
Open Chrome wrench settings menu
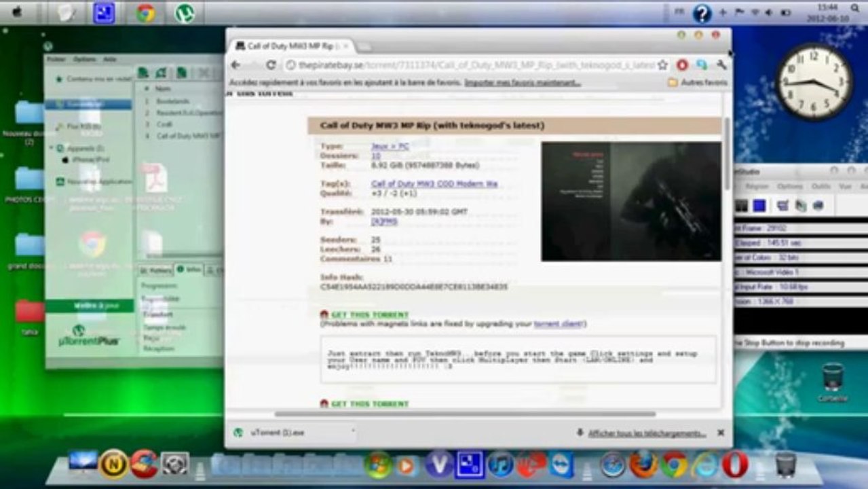click(x=721, y=65)
